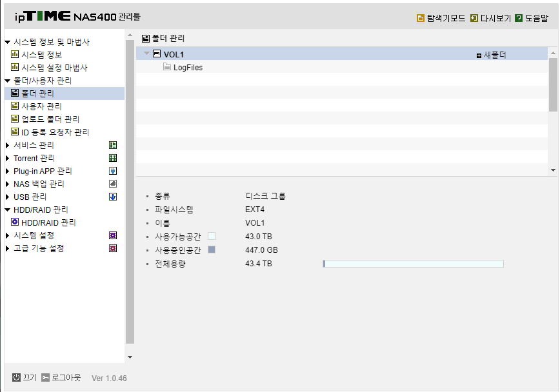Select 사용자 관리 menu item

[41, 106]
